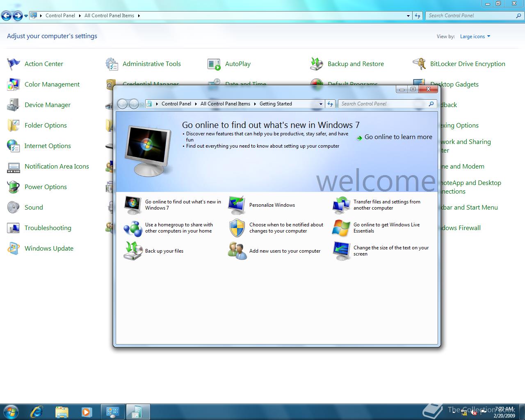Open recent pages dropdown beside main Forward button

coord(26,16)
